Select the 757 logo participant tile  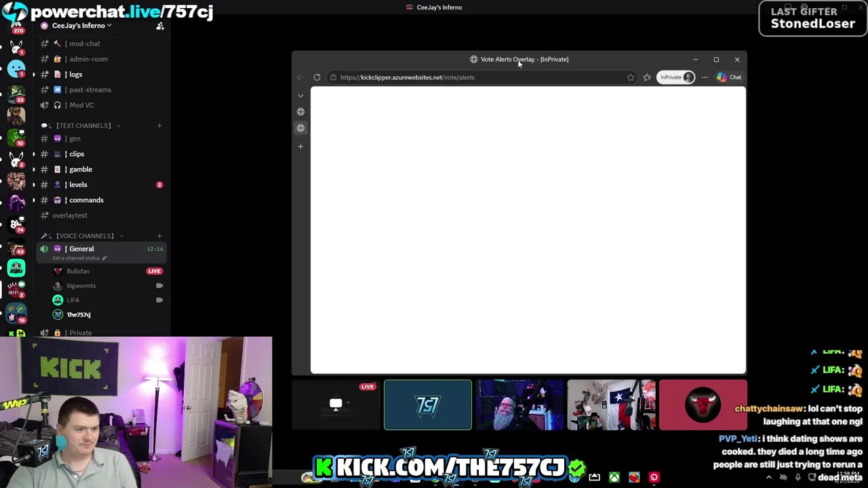pyautogui.click(x=428, y=405)
